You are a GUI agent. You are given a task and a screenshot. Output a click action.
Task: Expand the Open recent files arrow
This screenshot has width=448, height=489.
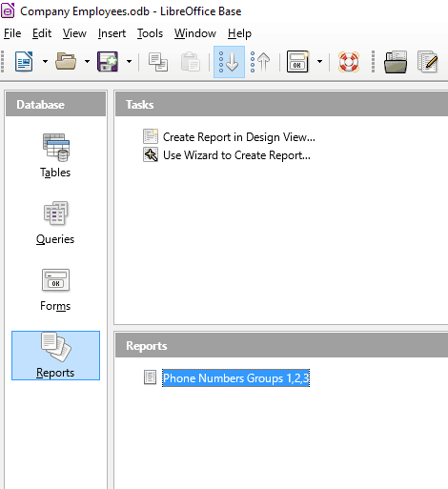87,62
